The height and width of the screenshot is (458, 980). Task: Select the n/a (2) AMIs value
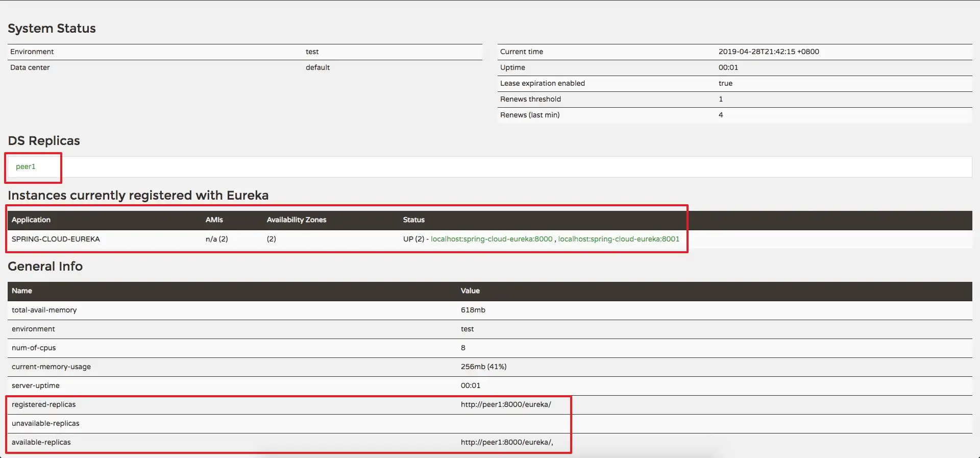(x=217, y=239)
